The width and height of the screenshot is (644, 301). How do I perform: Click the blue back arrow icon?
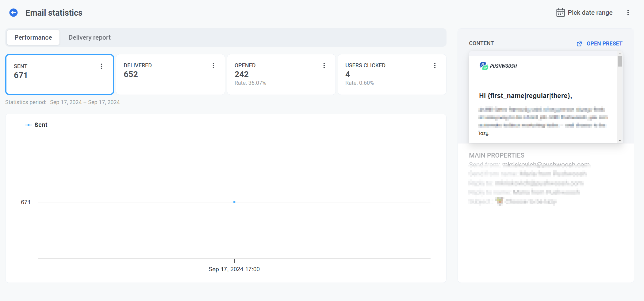click(13, 13)
